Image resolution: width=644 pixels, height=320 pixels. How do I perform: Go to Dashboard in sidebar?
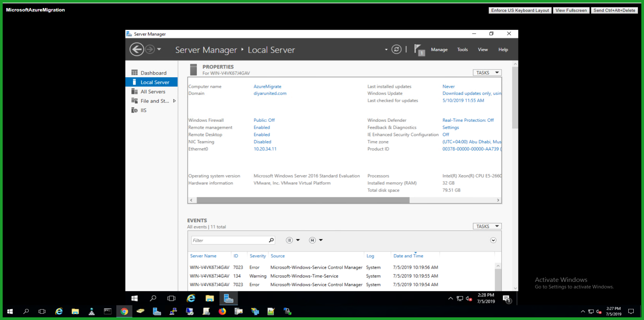152,73
